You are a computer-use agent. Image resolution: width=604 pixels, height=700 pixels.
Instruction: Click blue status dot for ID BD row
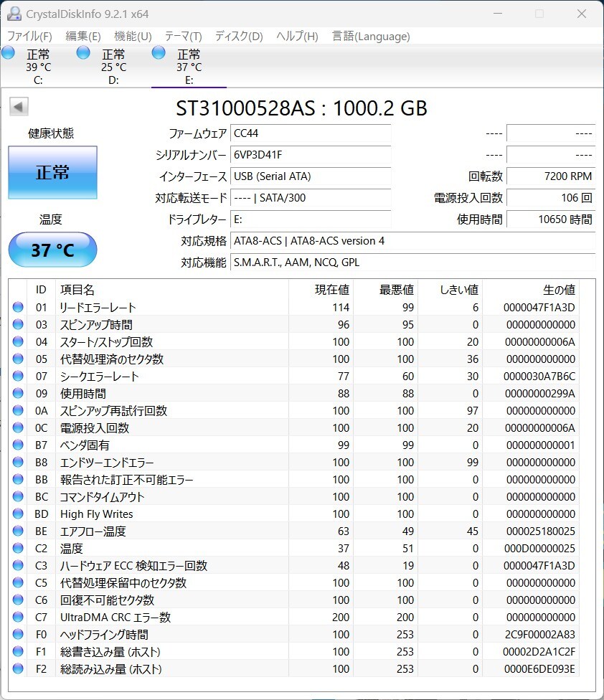[x=18, y=514]
